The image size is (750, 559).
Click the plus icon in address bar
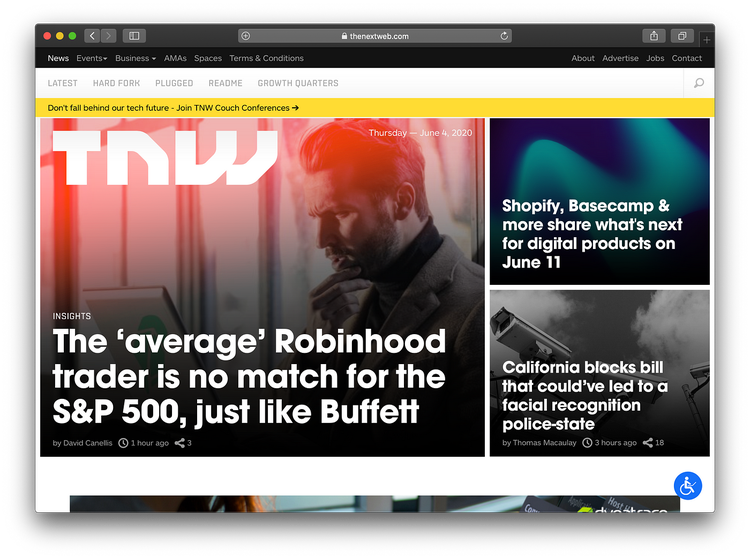pos(246,36)
